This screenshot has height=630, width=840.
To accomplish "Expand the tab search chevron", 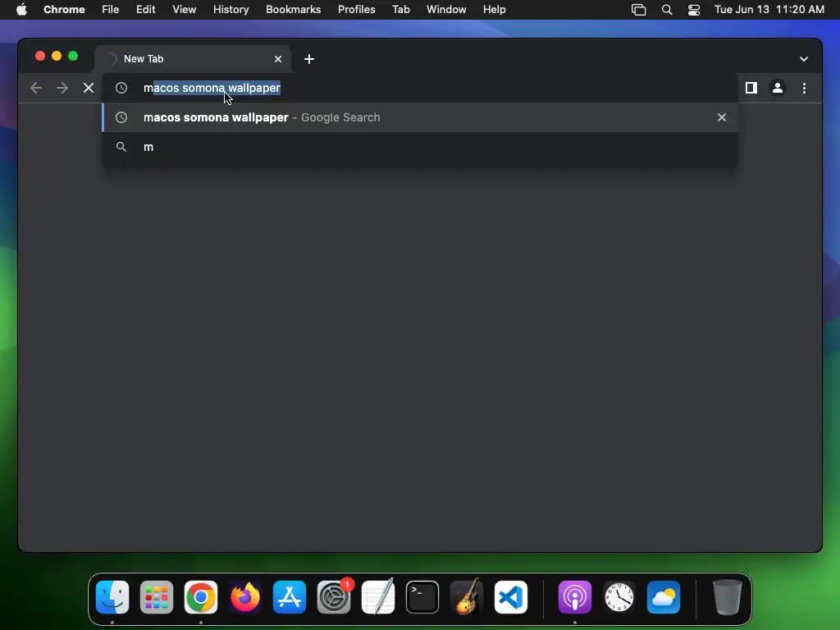I will 804,59.
